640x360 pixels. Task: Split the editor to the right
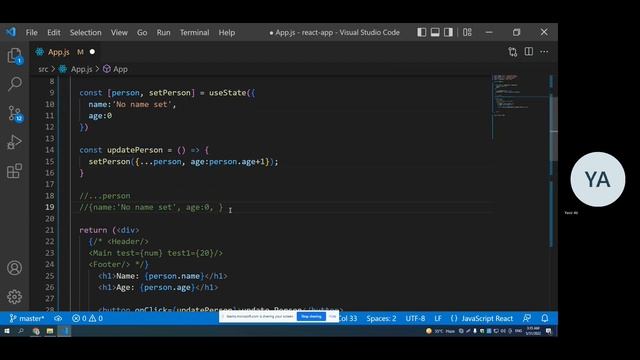[x=529, y=51]
